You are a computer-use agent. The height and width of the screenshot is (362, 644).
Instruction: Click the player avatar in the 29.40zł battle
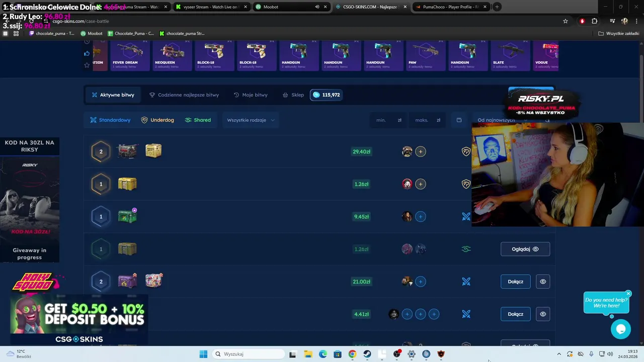(407, 151)
